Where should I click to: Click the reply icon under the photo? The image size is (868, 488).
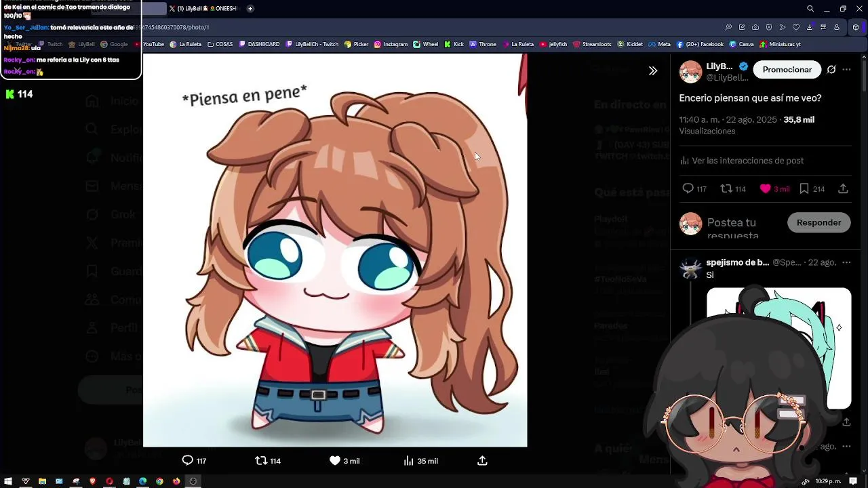188,460
